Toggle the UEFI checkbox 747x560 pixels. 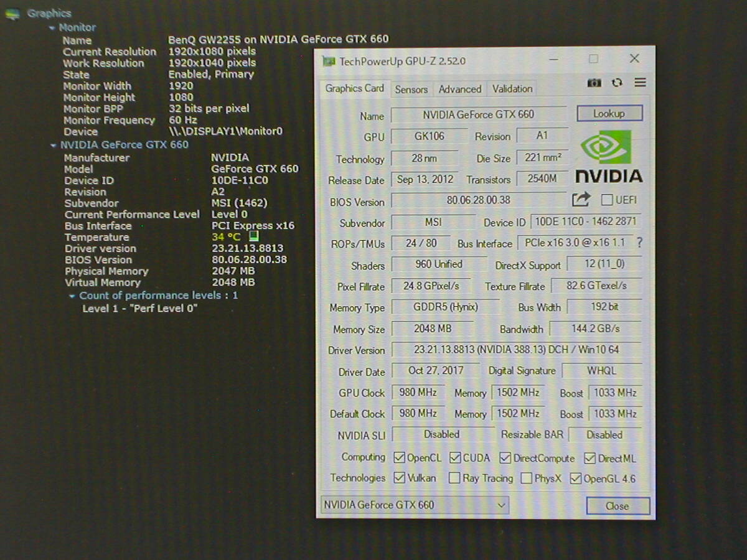pyautogui.click(x=606, y=200)
